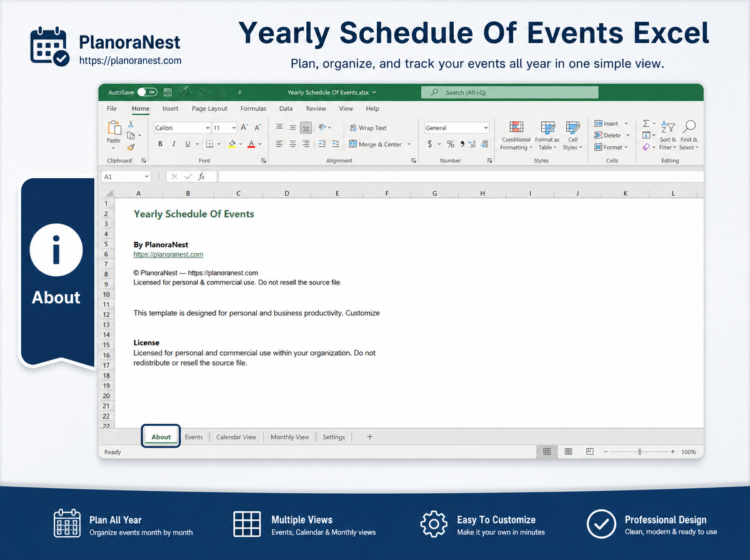This screenshot has height=560, width=750.
Task: Apply Percent Style
Action: 451,144
